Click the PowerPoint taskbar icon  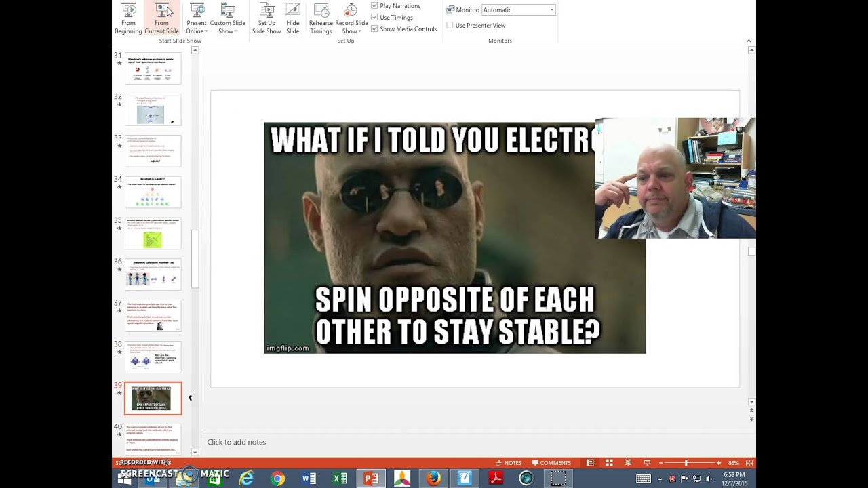point(371,479)
